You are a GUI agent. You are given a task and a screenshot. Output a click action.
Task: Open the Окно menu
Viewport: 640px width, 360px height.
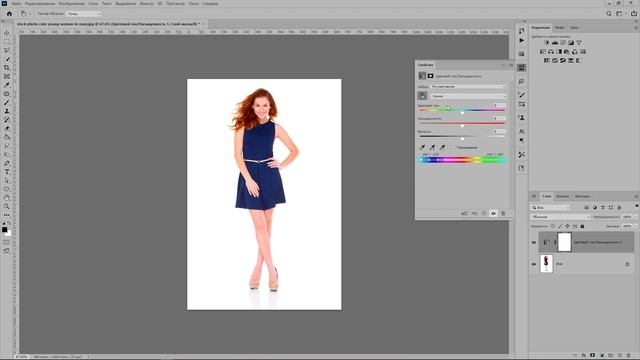click(x=193, y=3)
